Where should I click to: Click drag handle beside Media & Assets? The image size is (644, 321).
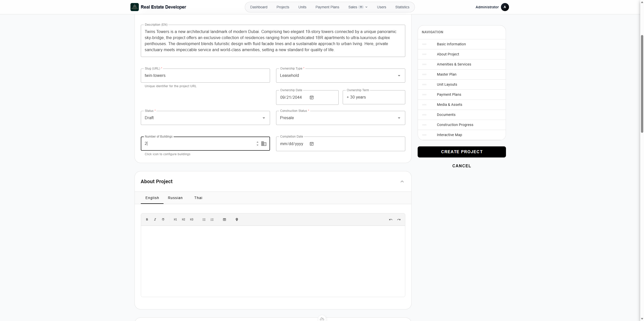(x=424, y=105)
